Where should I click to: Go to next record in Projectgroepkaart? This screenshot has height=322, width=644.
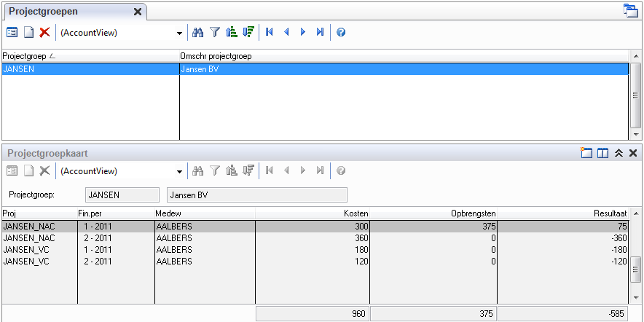pyautogui.click(x=303, y=171)
